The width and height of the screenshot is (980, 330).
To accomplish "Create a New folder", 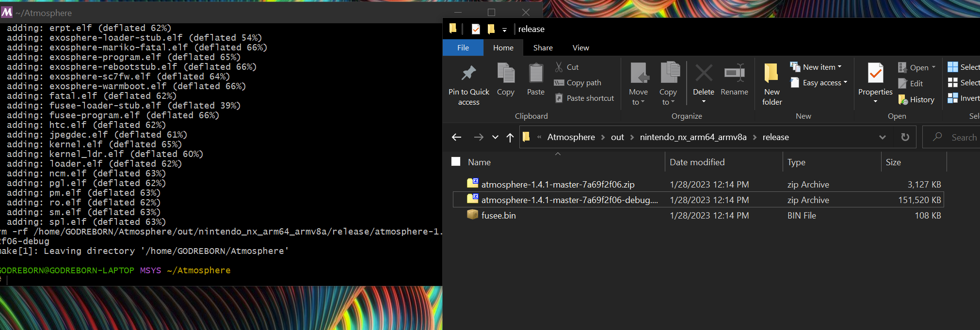I will (772, 84).
